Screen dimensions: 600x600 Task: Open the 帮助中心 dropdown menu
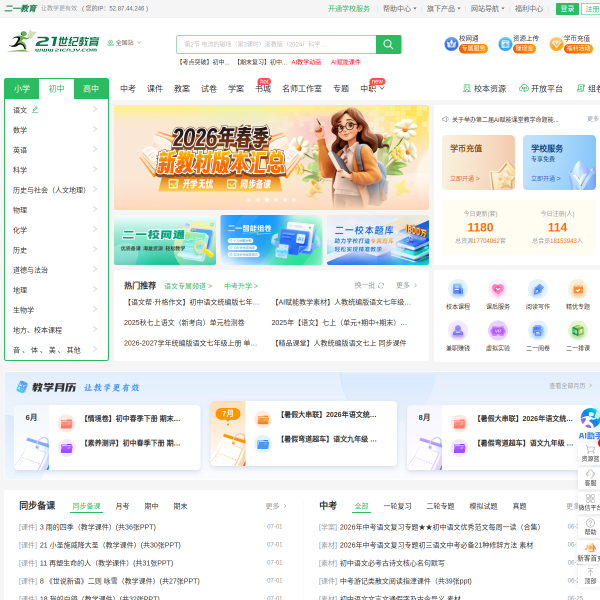coord(399,8)
